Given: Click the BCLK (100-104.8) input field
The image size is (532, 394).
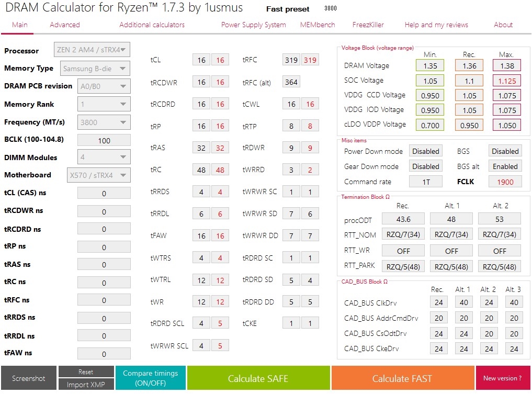Looking at the screenshot, I should (104, 140).
